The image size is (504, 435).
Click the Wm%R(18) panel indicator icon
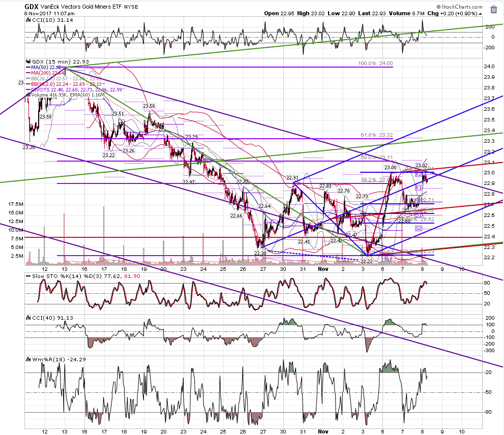point(28,359)
